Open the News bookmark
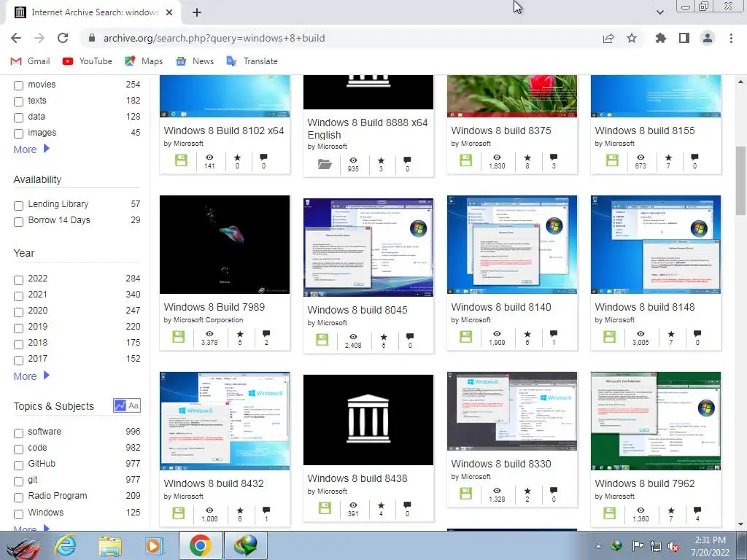The image size is (747, 560). pyautogui.click(x=195, y=61)
